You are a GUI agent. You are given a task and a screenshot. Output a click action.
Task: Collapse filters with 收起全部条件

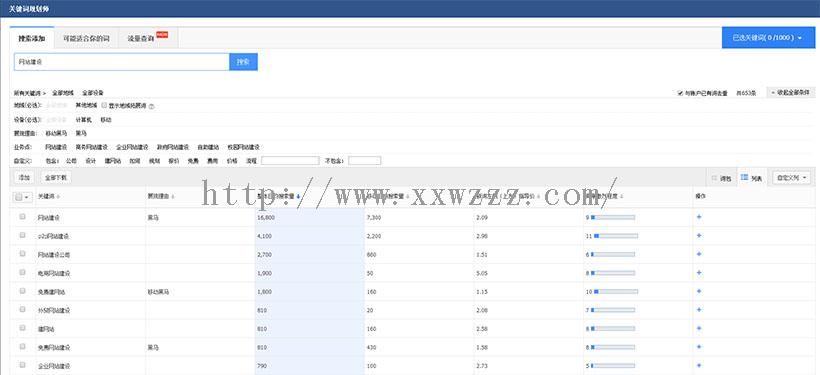click(x=790, y=93)
